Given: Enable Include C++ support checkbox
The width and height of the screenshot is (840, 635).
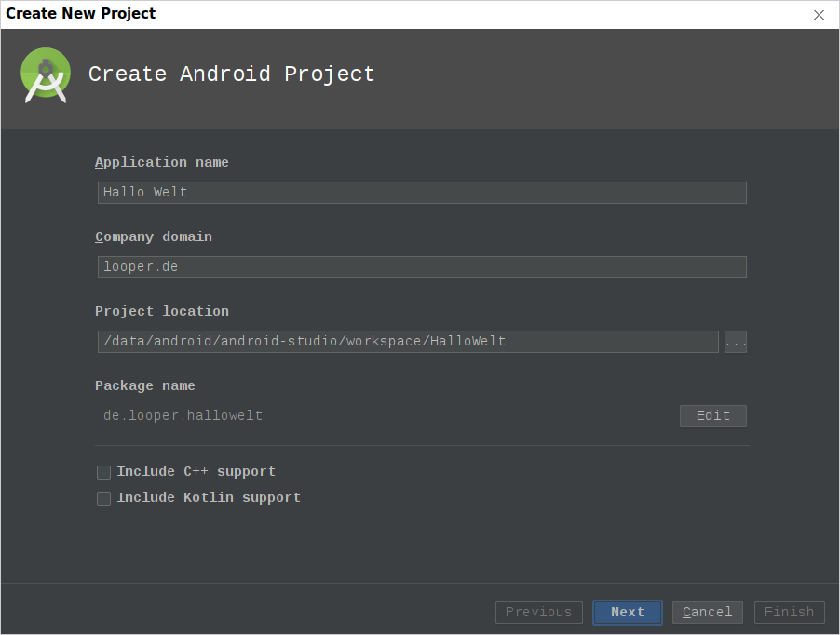Looking at the screenshot, I should tap(104, 472).
